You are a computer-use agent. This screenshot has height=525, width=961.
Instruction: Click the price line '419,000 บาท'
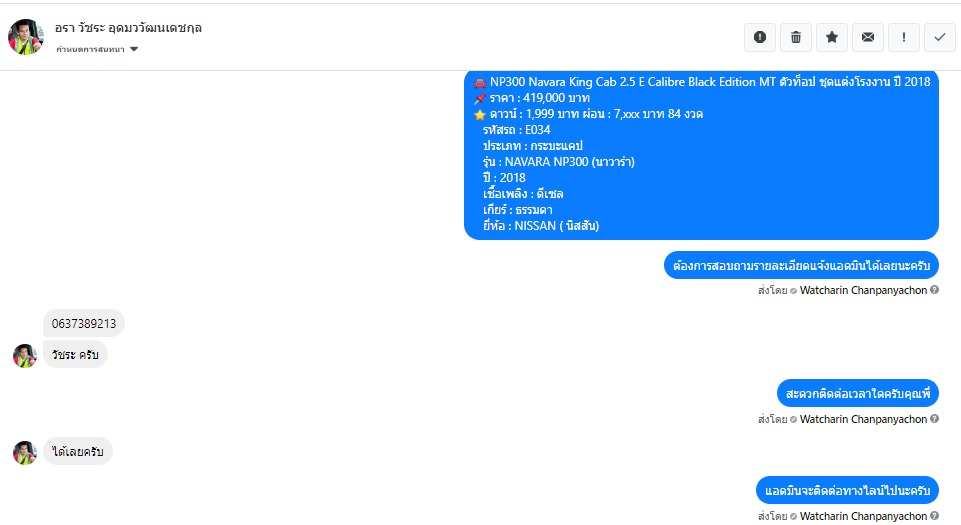coord(531,98)
